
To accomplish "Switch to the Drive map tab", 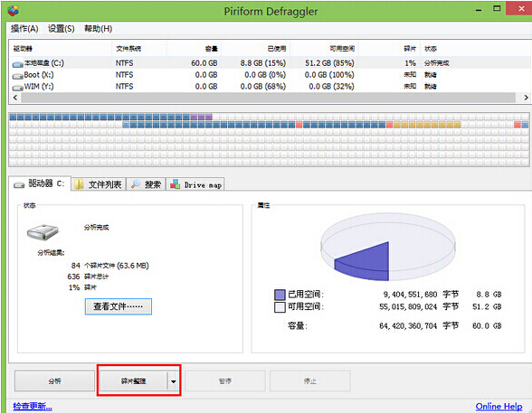I will pyautogui.click(x=195, y=184).
